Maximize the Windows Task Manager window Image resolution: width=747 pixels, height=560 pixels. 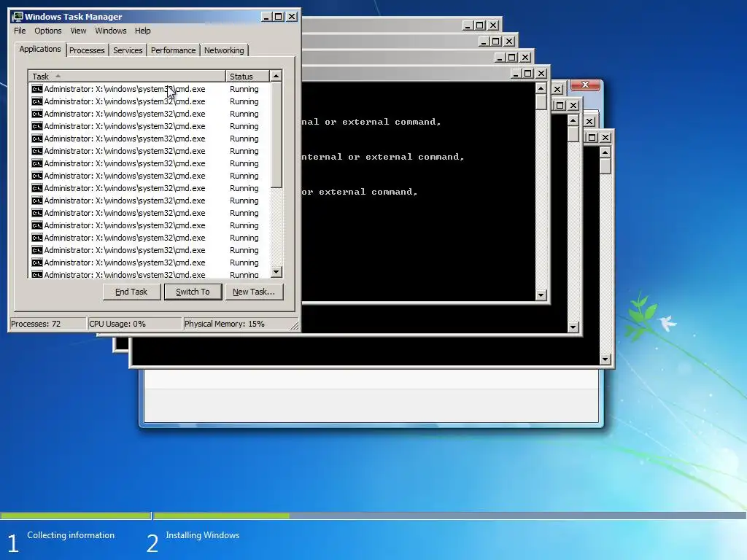tap(279, 17)
